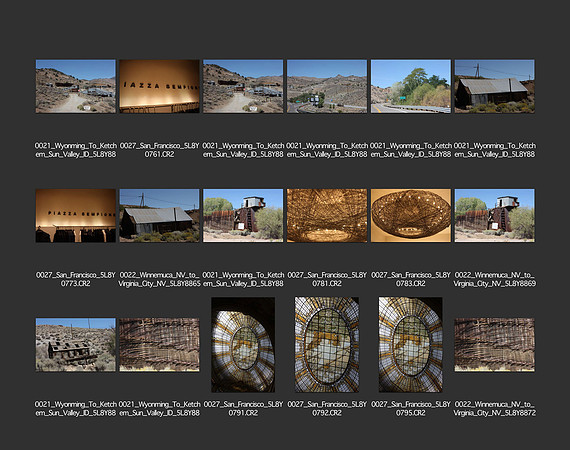Click the filename 0027_San_Francisco_5L8Y 0791.CR2

243,409
